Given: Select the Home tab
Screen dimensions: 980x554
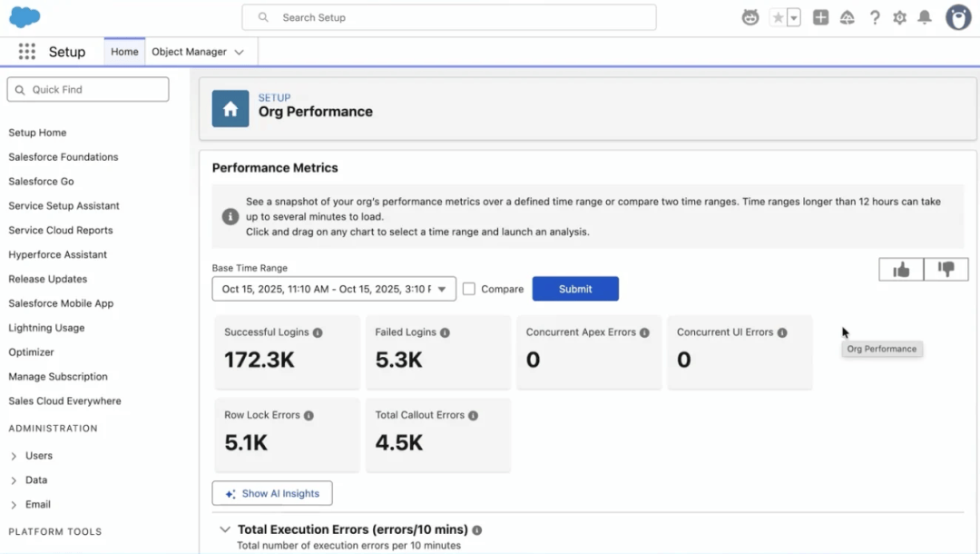Looking at the screenshot, I should coord(124,52).
